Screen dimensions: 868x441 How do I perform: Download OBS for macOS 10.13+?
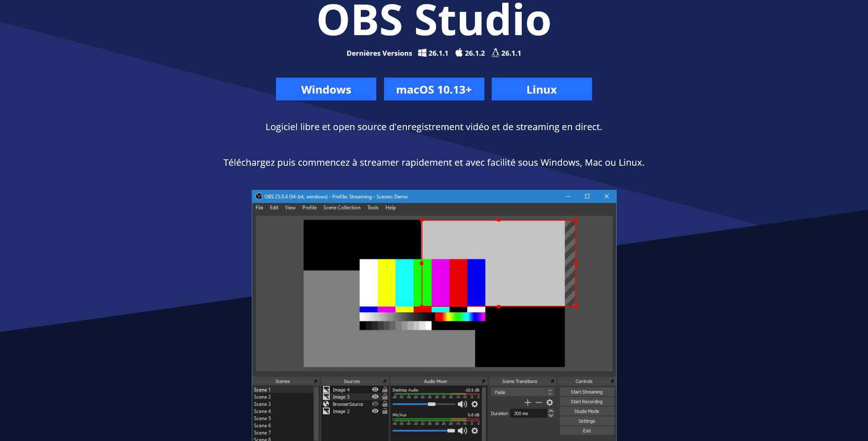(x=434, y=89)
